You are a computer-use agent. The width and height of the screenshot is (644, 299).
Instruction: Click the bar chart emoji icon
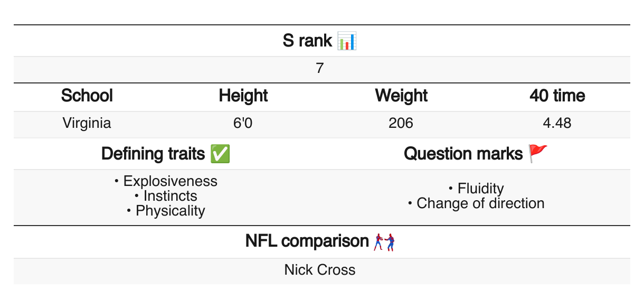point(347,41)
